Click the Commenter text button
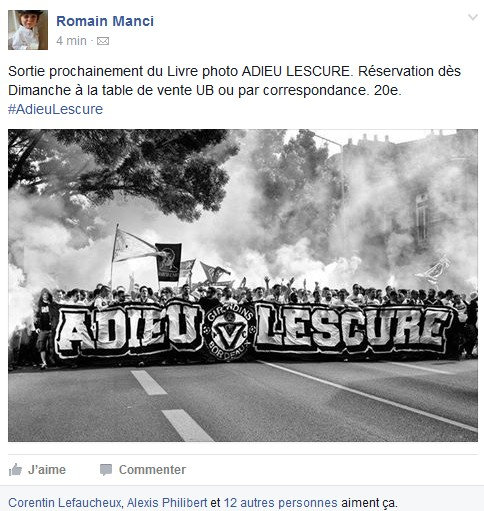Viewport: 484px width, 511px height. pyautogui.click(x=152, y=470)
